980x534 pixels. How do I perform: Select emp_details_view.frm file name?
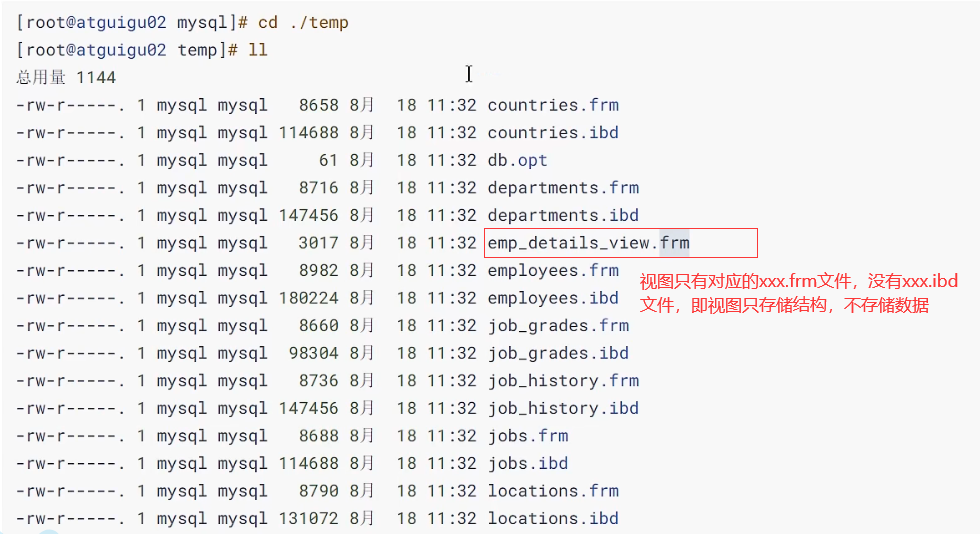coord(588,243)
